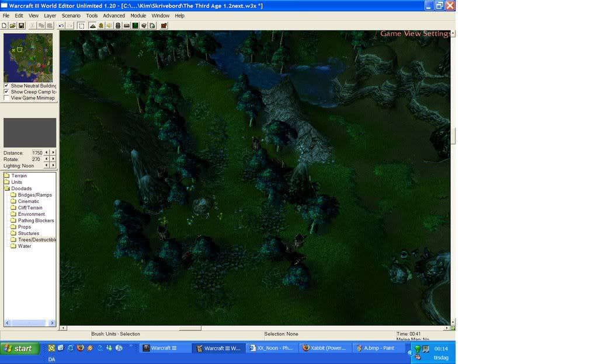The image size is (598, 364).
Task: Switch Lighting to previous setting
Action: click(x=47, y=165)
